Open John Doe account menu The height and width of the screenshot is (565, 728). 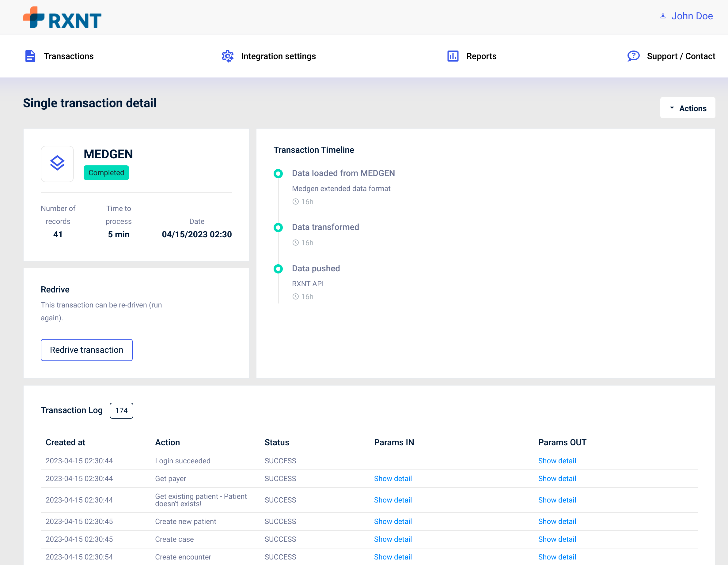(692, 16)
